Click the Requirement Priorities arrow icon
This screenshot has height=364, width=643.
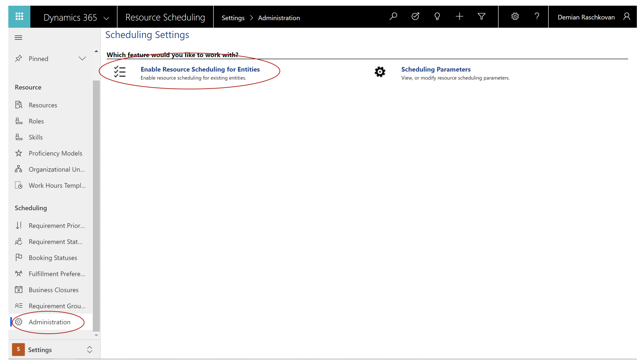point(19,225)
